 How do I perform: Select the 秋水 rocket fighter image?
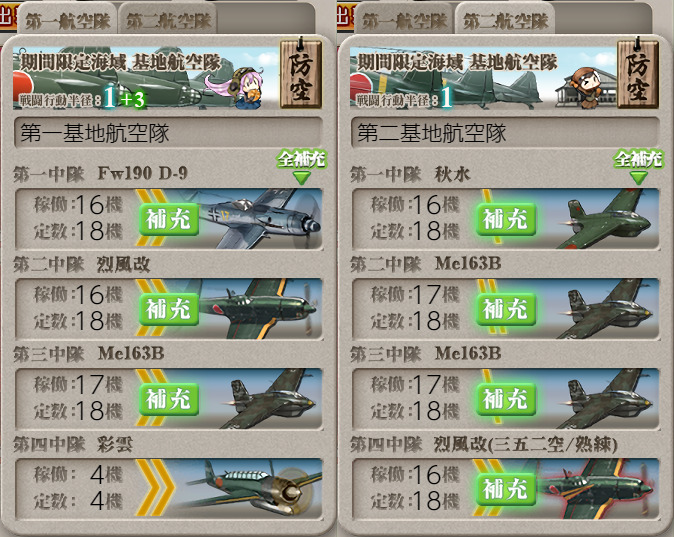coord(606,218)
